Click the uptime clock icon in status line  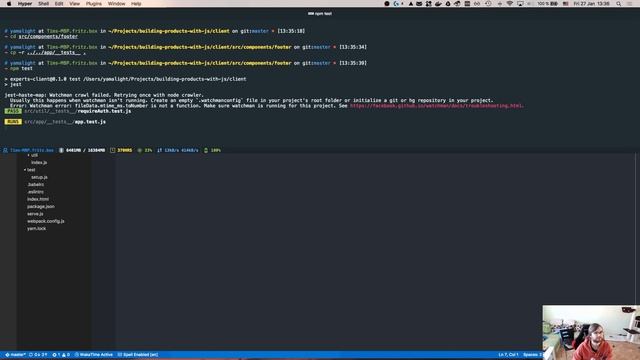[x=112, y=150]
